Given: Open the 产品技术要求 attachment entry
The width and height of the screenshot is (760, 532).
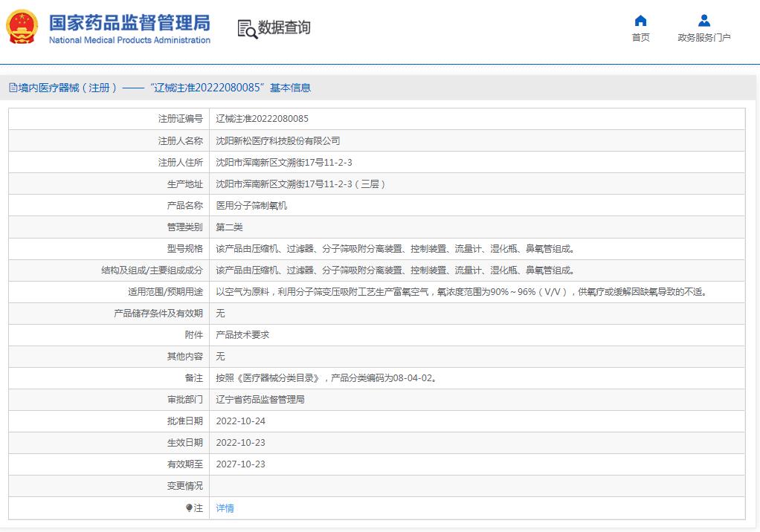Looking at the screenshot, I should click(242, 335).
